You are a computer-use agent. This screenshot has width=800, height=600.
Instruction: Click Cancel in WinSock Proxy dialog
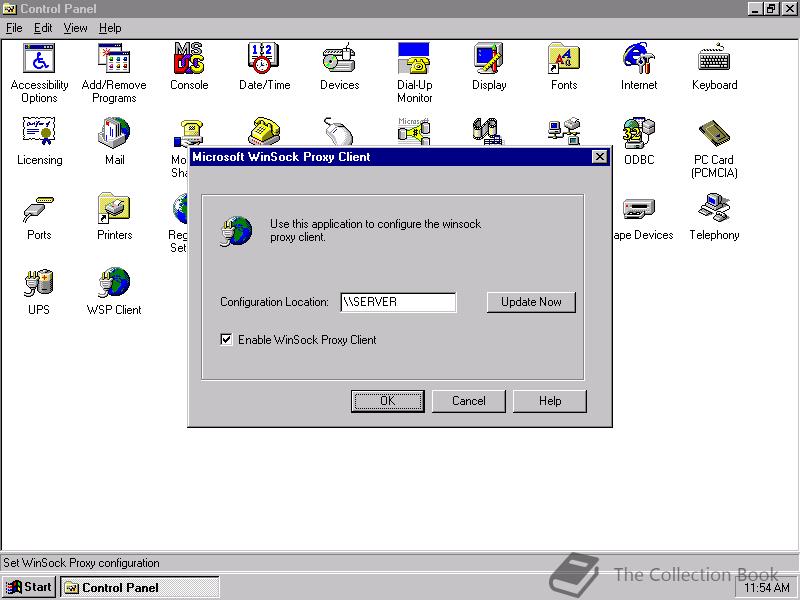click(468, 401)
